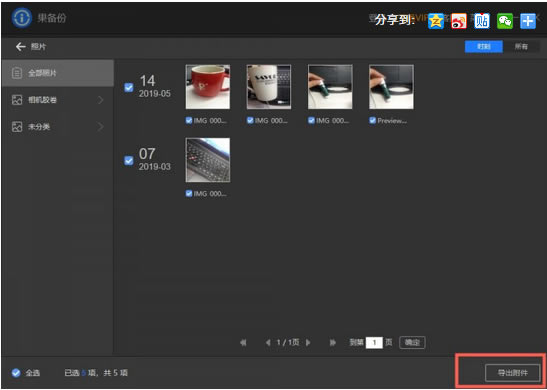Uncheck the Preview photo checkbox

pyautogui.click(x=373, y=121)
